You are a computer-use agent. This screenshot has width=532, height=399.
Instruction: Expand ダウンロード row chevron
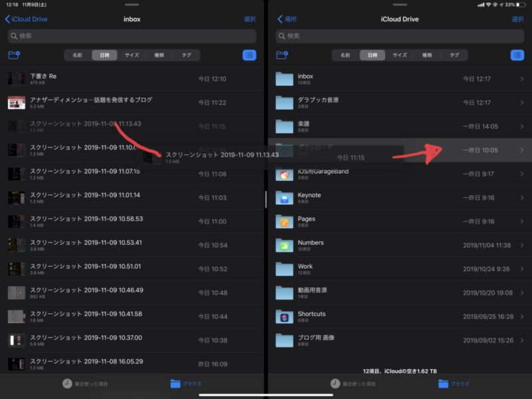click(x=522, y=150)
